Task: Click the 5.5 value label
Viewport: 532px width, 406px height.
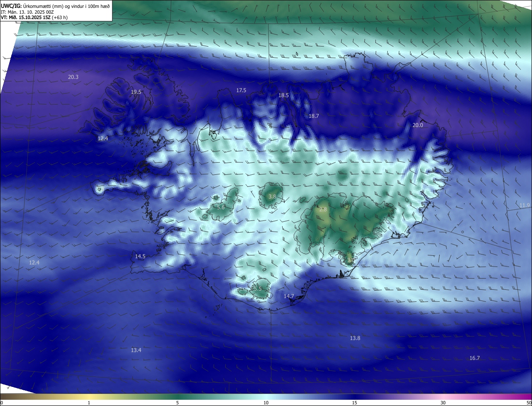Action: coord(258,289)
